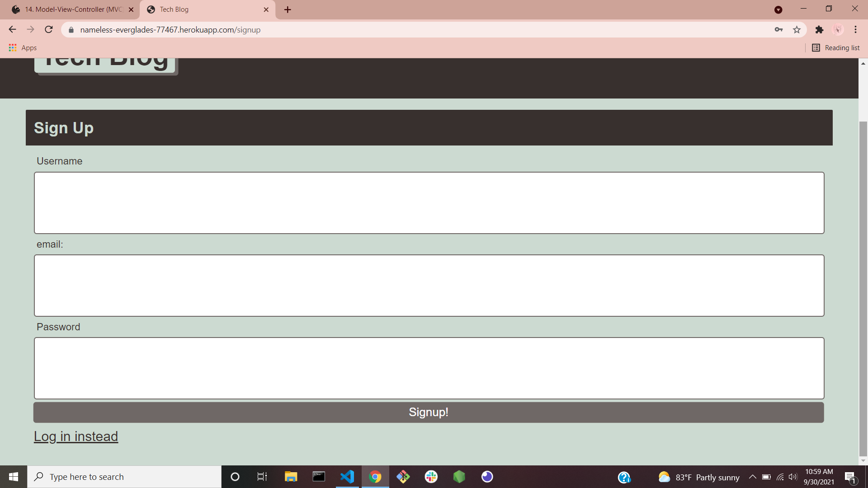Switch to Model-View-Controller tab
Screen dimensions: 868x488
point(72,9)
